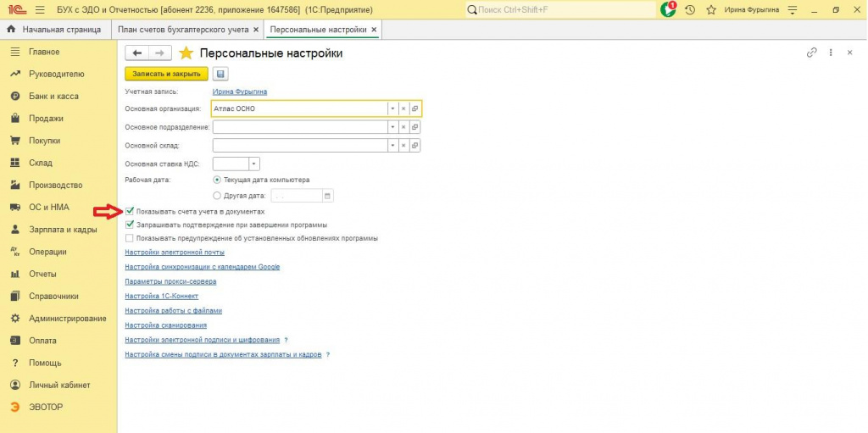Click Записать и закрыть button
Screen dimensions: 868x433
coord(166,74)
